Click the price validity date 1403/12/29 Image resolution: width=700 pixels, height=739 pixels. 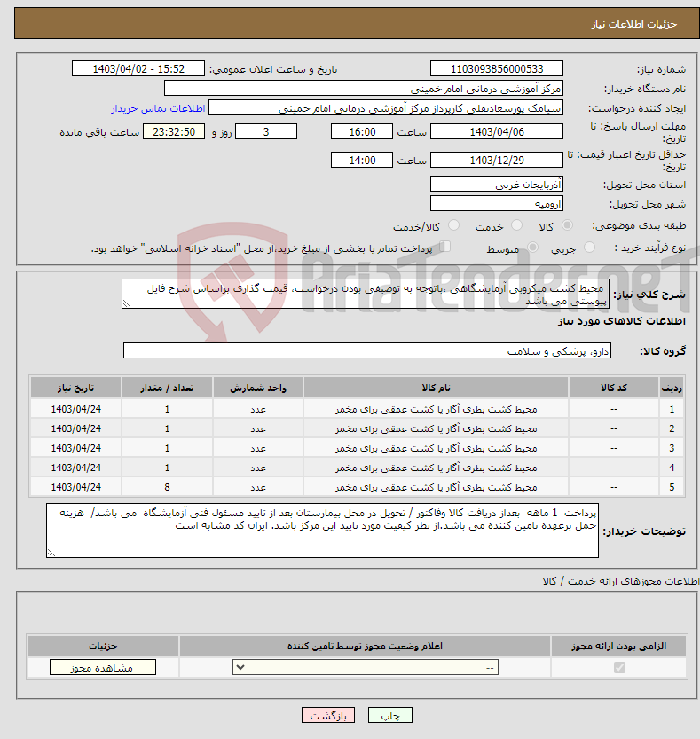pos(497,161)
